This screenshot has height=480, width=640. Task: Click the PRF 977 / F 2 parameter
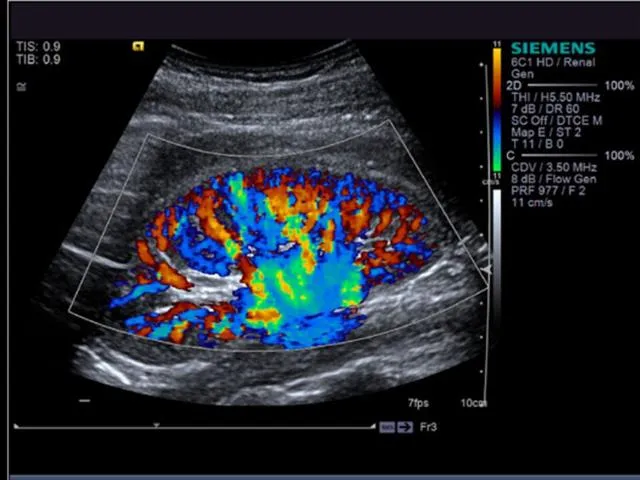[548, 191]
